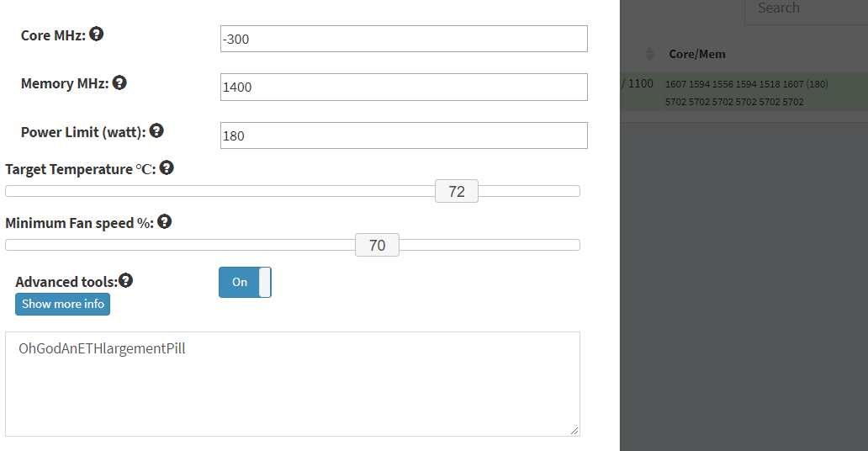This screenshot has height=451, width=868.
Task: Open the Core MHz help icon
Action: click(x=97, y=34)
